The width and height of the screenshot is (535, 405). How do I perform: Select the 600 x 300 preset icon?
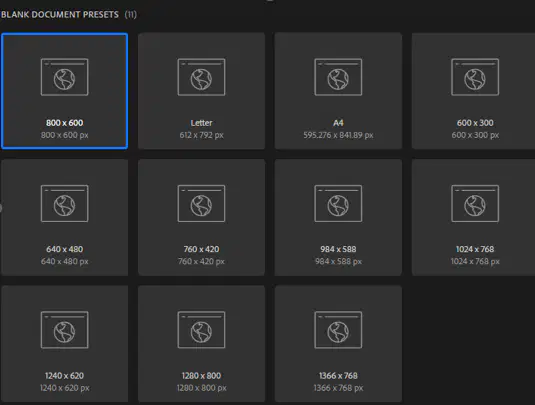pyautogui.click(x=475, y=77)
